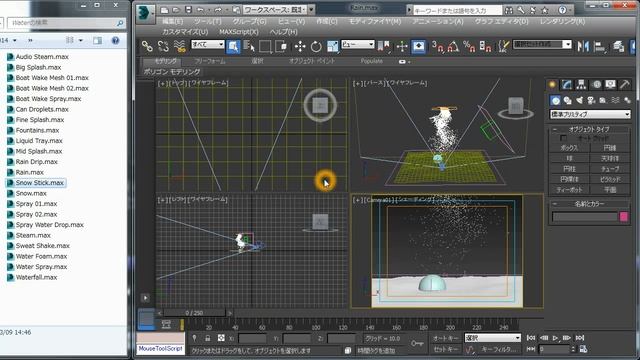Click the Bind to Space Warp icon
The image size is (640, 360).
[x=180, y=46]
